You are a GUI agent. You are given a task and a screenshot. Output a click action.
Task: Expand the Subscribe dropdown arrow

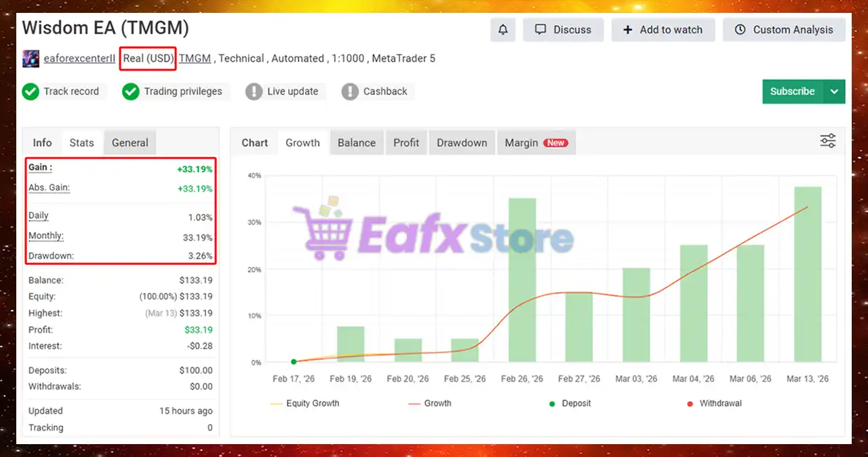click(834, 92)
